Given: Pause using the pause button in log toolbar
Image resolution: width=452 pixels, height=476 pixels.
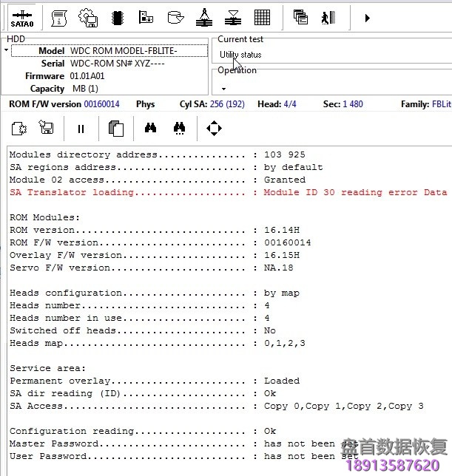Looking at the screenshot, I should click(81, 129).
